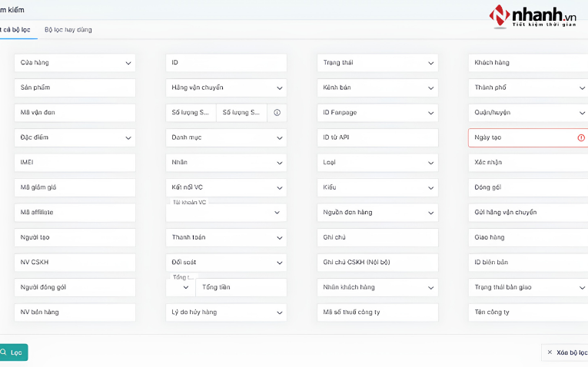Click Xóa bộ lọc button

tap(565, 352)
